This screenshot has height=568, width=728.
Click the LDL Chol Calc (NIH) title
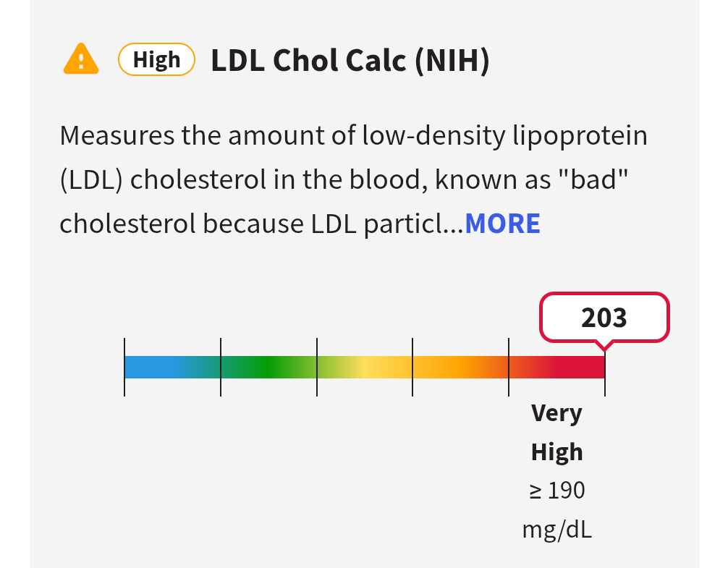coord(350,61)
